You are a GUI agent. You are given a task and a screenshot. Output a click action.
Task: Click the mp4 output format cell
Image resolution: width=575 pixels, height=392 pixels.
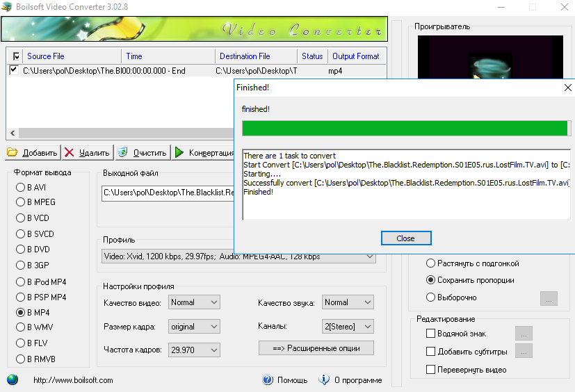click(335, 70)
